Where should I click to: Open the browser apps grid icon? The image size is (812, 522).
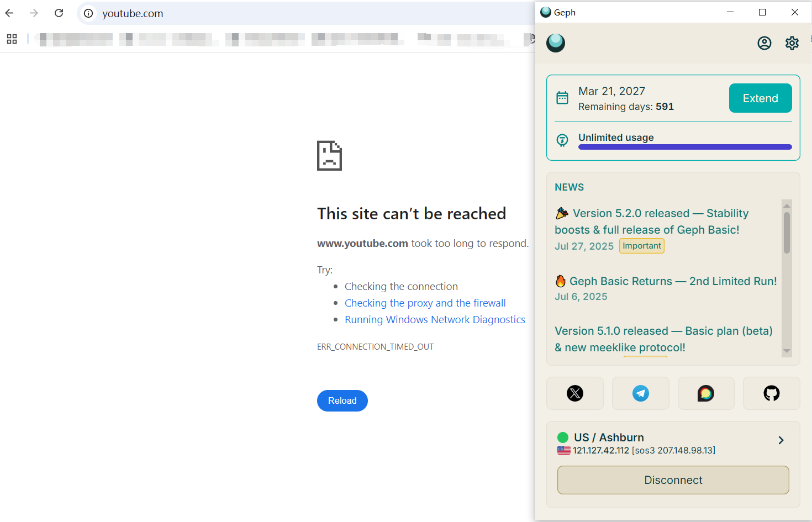(x=12, y=39)
